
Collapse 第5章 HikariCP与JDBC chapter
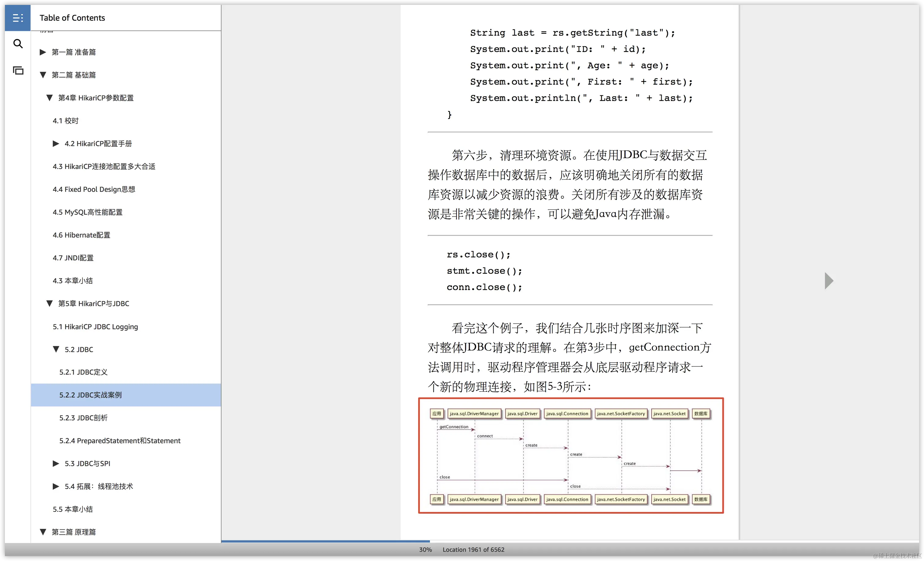tap(49, 303)
